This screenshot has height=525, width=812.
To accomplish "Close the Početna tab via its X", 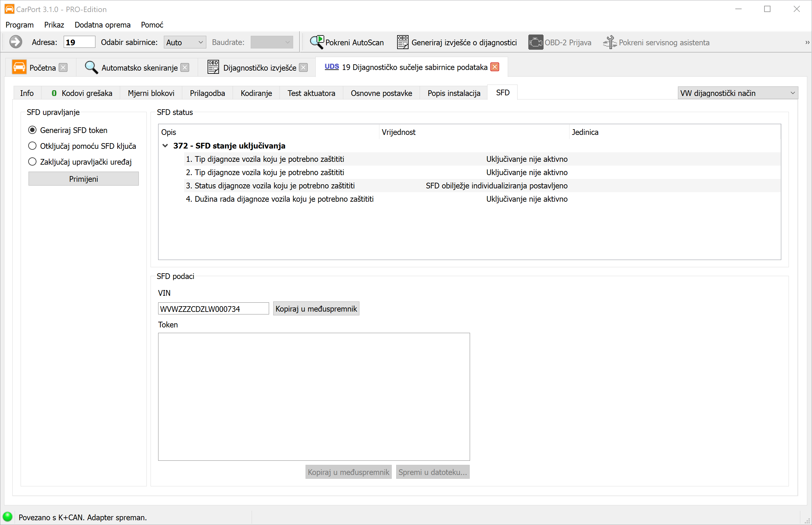I will [x=63, y=67].
